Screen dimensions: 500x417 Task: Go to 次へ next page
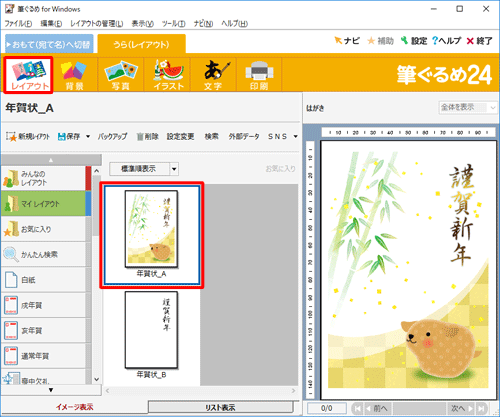(x=462, y=408)
